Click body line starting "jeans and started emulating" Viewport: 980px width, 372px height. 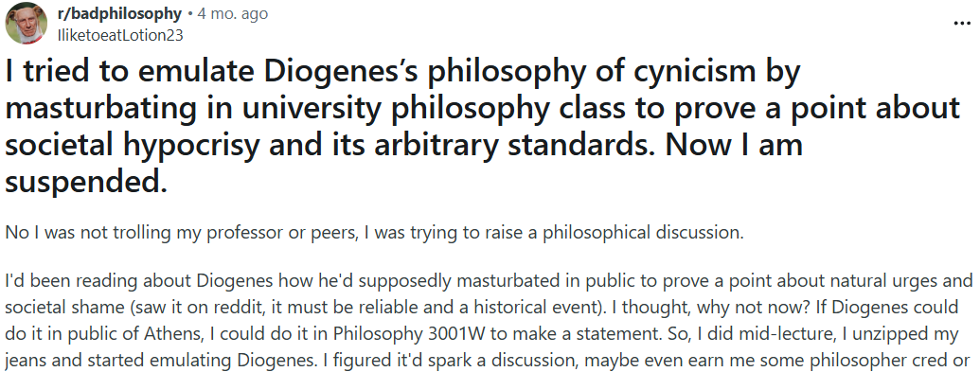pyautogui.click(x=488, y=360)
